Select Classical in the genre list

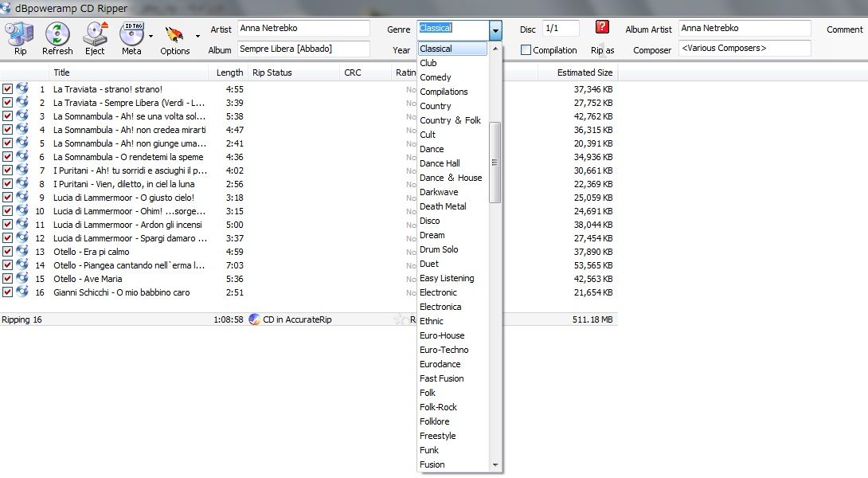452,49
